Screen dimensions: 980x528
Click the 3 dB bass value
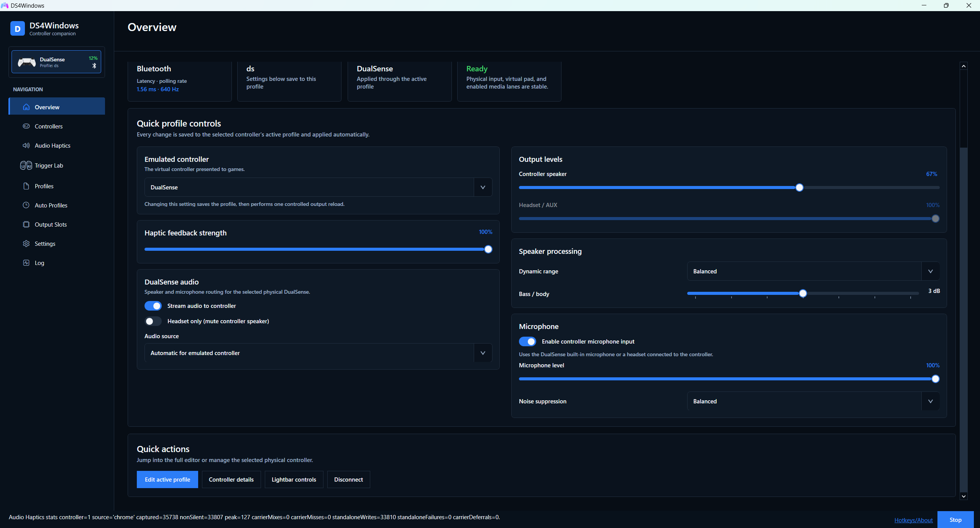(x=934, y=291)
